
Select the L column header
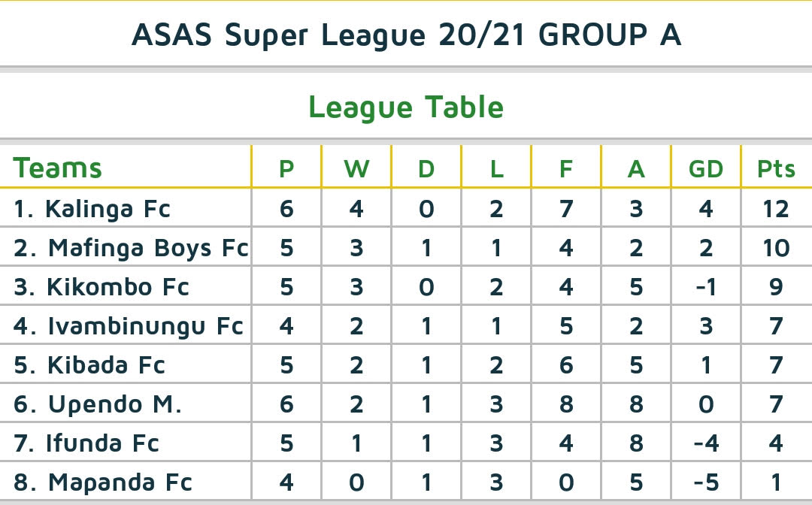[x=496, y=168]
